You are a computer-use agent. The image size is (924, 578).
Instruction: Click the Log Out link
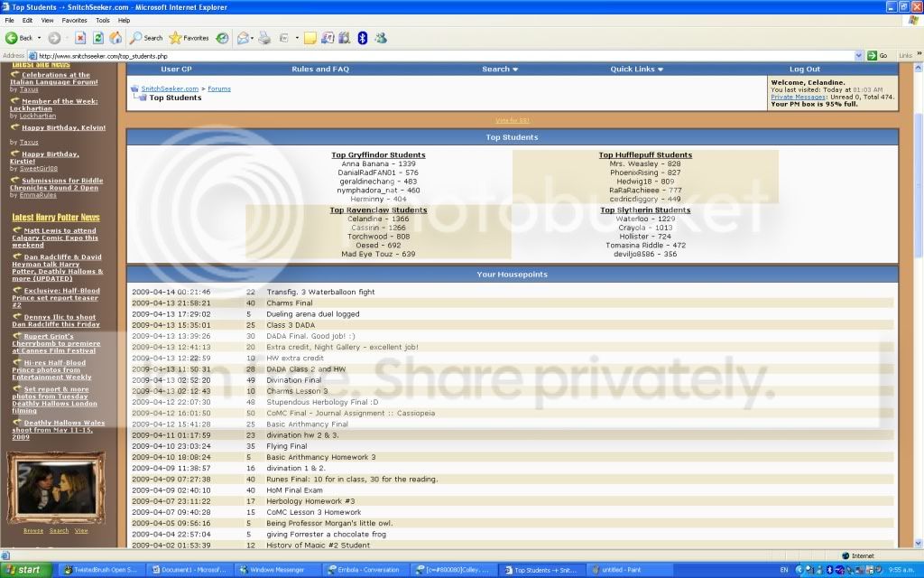pyautogui.click(x=805, y=69)
